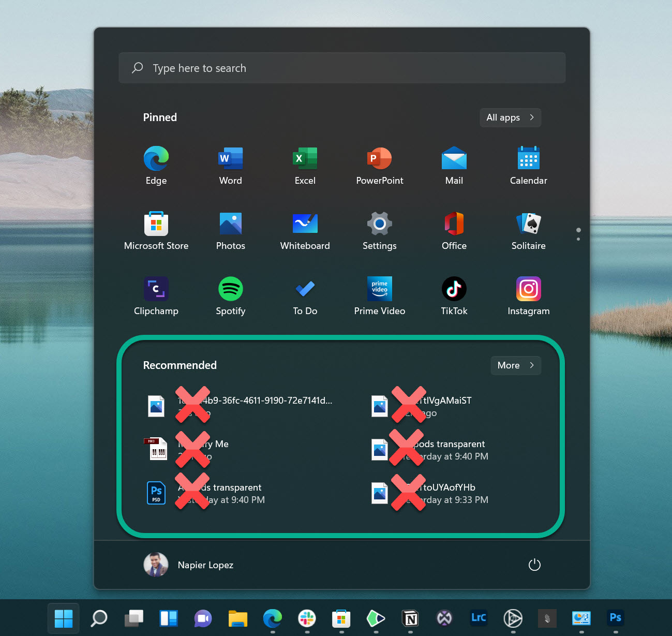Open the recommended NKI file icon
Image resolution: width=672 pixels, height=636 pixels.
pos(156,449)
